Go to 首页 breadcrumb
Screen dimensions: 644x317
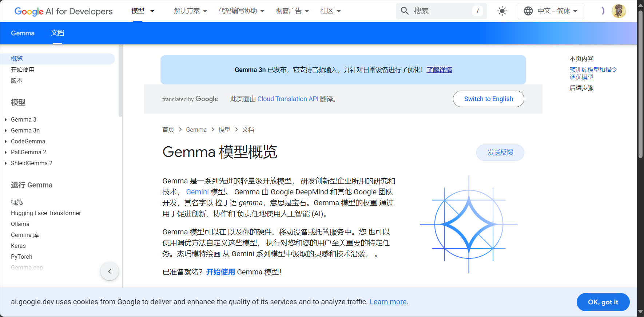[168, 130]
